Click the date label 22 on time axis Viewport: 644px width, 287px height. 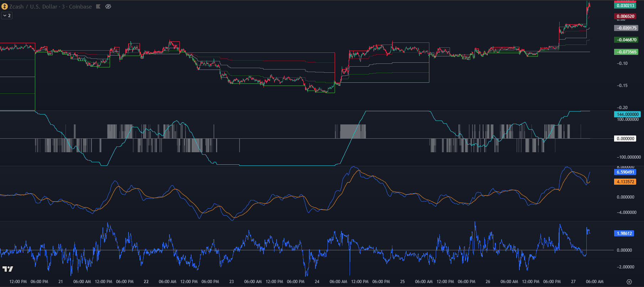click(x=146, y=282)
